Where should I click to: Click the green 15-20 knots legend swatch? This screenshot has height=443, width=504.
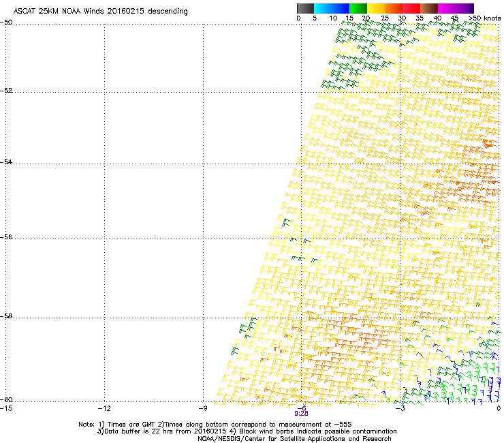pyautogui.click(x=358, y=8)
